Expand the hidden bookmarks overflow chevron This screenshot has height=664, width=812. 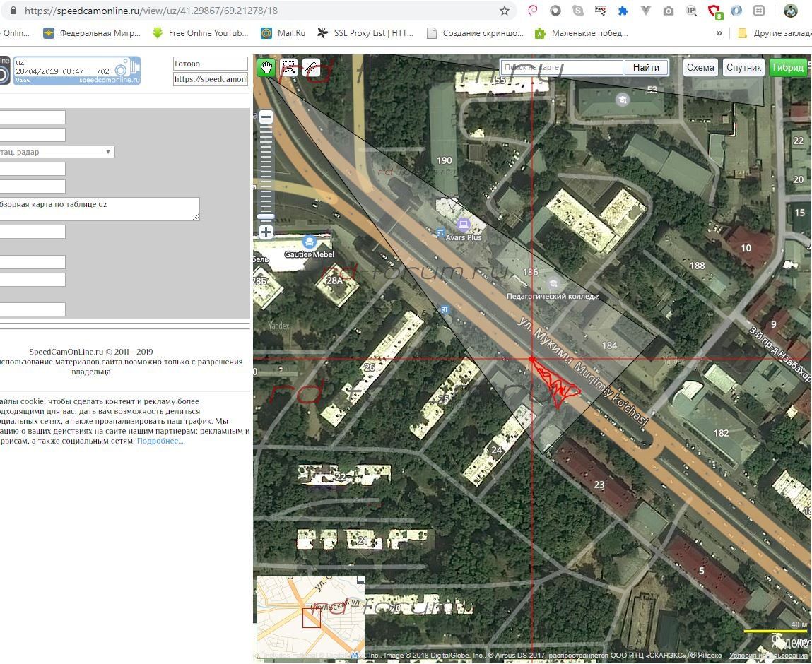pos(719,33)
